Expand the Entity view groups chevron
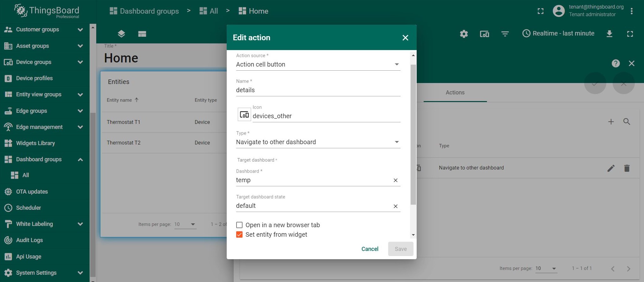Screen dimensions: 644x282 click(x=80, y=94)
